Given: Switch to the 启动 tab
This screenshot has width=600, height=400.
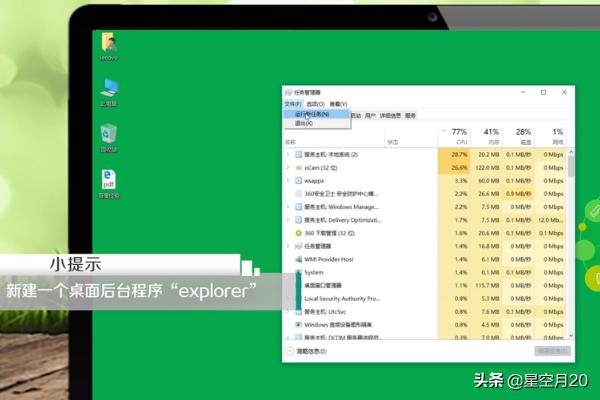Looking at the screenshot, I should click(356, 116).
